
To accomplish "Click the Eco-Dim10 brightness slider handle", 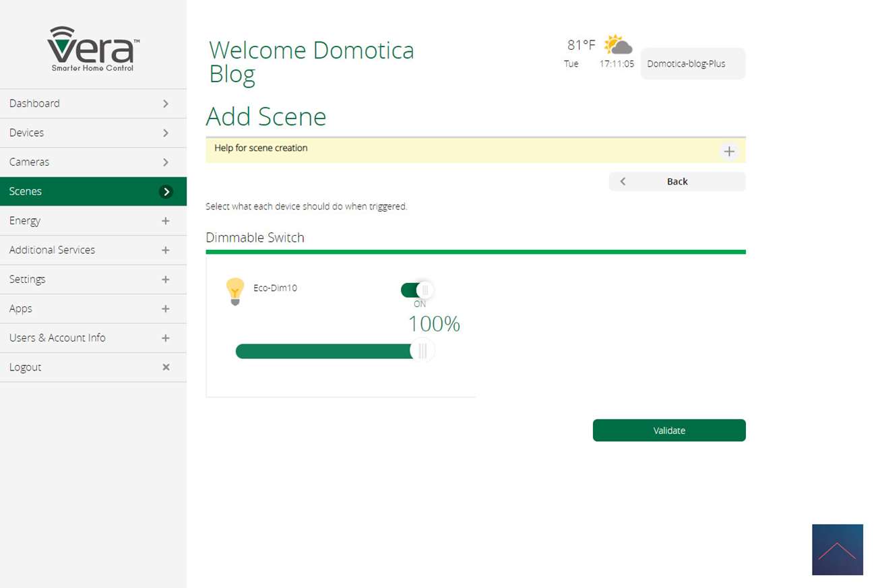I will click(423, 351).
